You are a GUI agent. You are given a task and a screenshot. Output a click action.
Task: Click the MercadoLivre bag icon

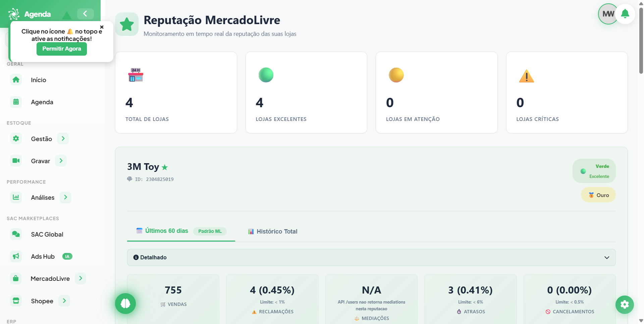pos(16,278)
